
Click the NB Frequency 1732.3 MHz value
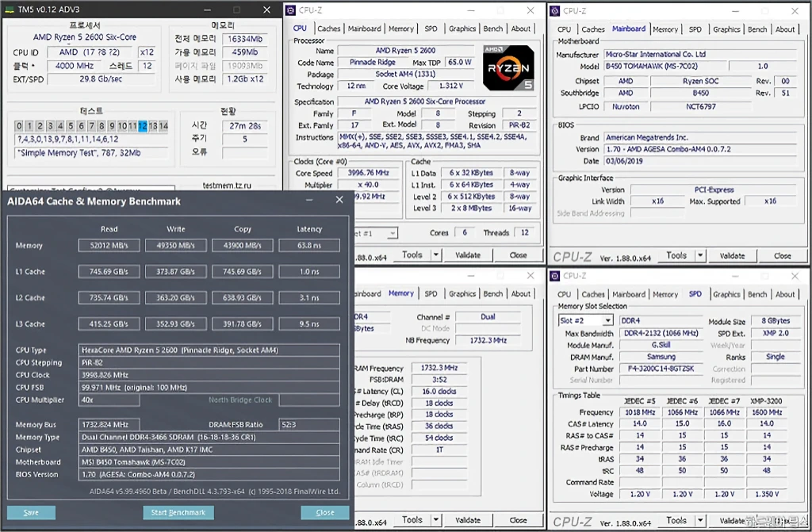(488, 340)
